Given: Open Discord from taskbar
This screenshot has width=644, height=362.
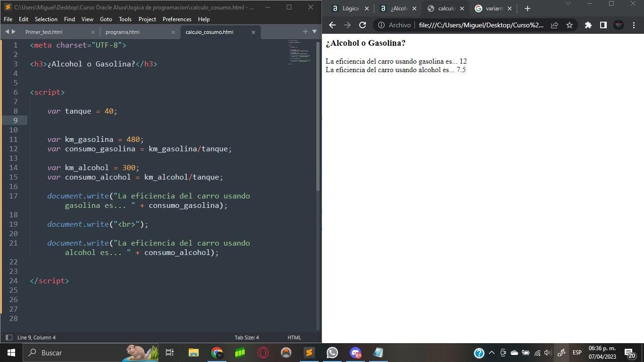Looking at the screenshot, I should (x=355, y=353).
